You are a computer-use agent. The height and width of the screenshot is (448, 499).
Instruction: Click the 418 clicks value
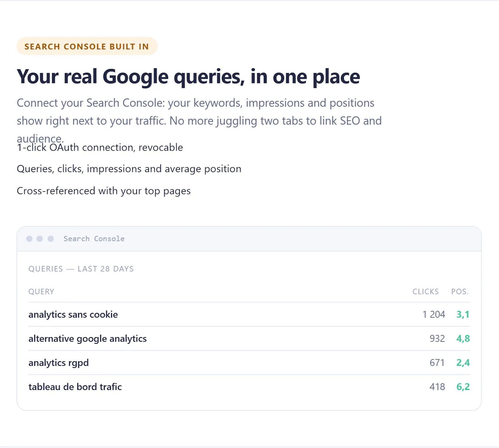point(437,387)
